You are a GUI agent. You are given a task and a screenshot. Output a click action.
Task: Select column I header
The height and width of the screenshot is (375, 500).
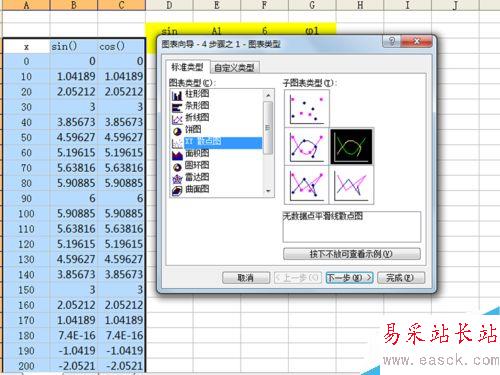[407, 5]
